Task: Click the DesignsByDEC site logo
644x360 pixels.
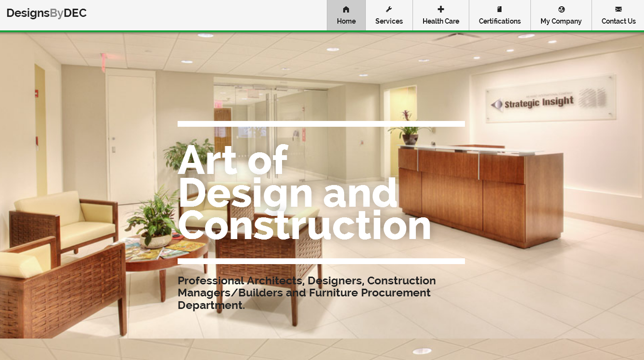Action: pyautogui.click(x=47, y=13)
